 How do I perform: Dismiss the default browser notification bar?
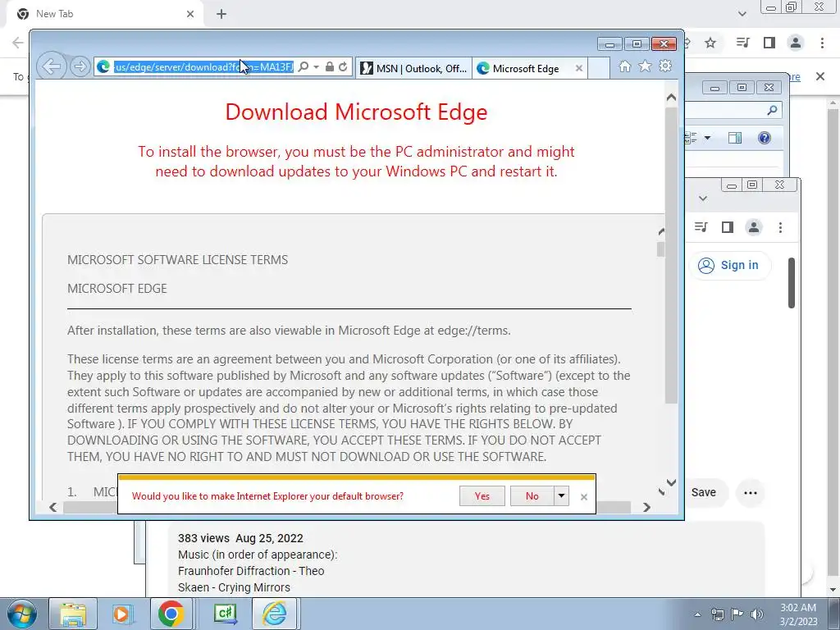point(584,497)
